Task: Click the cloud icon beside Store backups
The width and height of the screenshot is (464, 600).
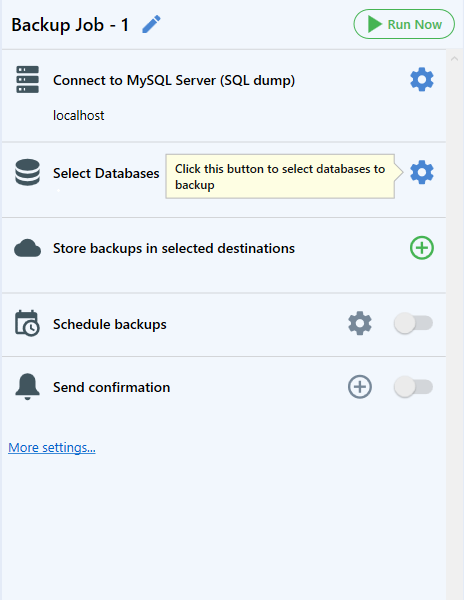Action: click(28, 248)
